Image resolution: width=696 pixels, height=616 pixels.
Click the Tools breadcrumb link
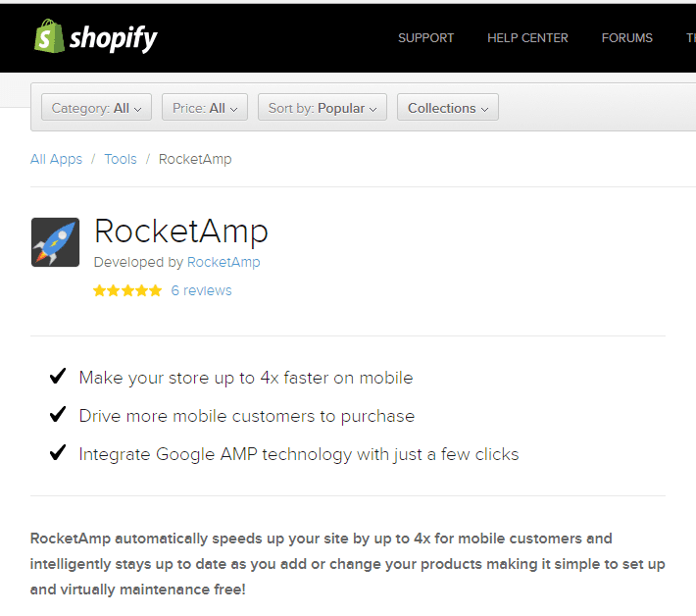(x=121, y=159)
